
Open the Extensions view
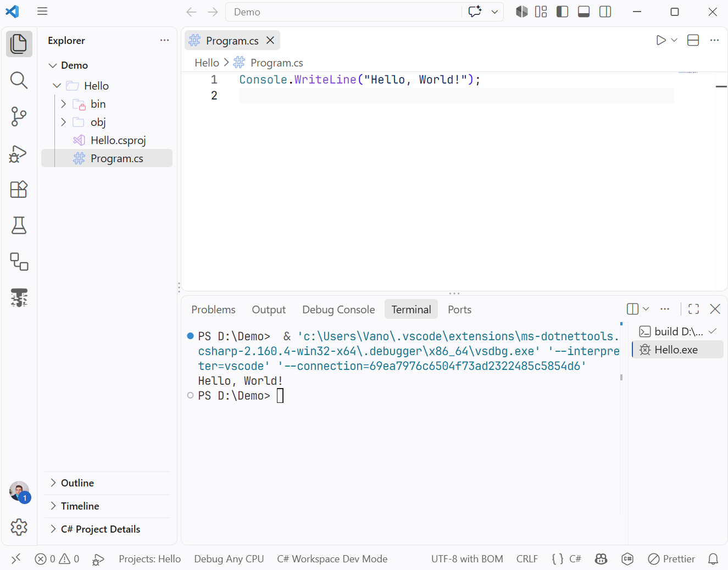[19, 190]
